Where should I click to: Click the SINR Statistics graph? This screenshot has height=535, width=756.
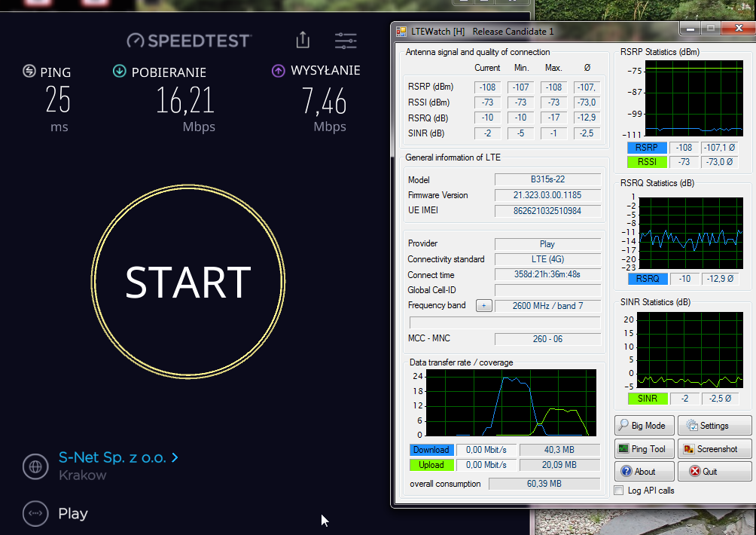[x=690, y=350]
